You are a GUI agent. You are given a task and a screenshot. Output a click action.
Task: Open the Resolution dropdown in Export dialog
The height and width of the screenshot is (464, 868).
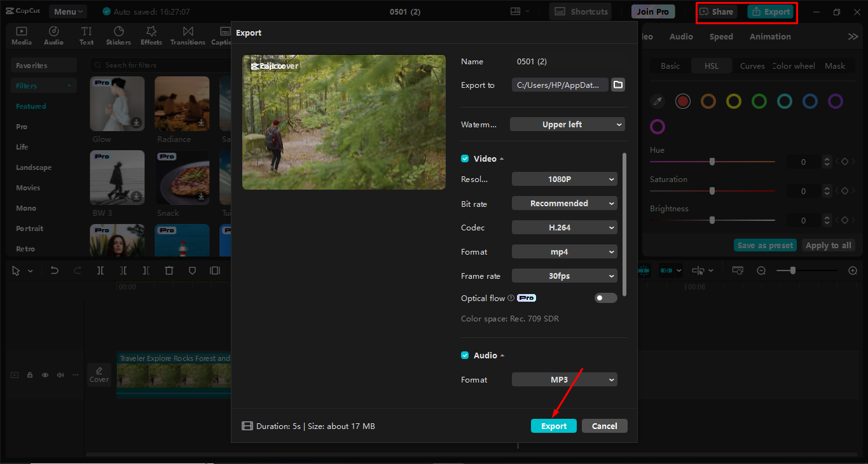pos(564,179)
